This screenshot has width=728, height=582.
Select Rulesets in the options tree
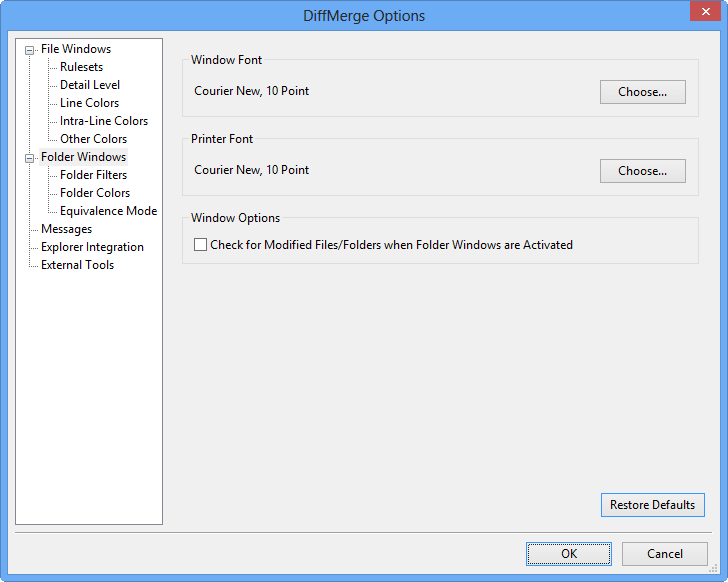pyautogui.click(x=81, y=67)
